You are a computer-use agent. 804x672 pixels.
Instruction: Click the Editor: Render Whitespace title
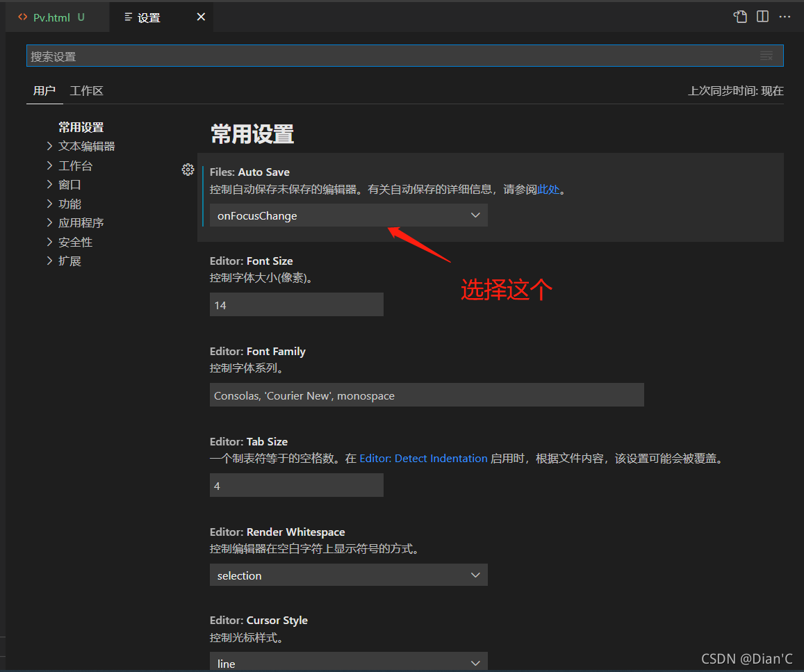277,532
